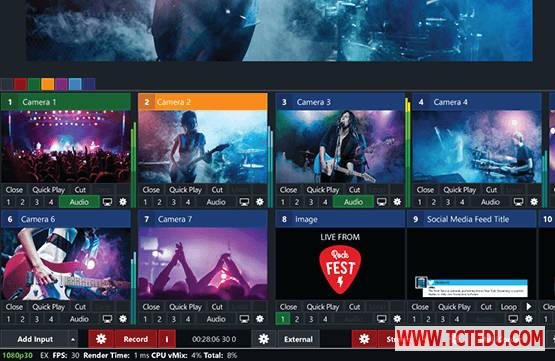The image size is (555, 361).
Task: Open settings gear for Camera 1 input
Action: (123, 202)
